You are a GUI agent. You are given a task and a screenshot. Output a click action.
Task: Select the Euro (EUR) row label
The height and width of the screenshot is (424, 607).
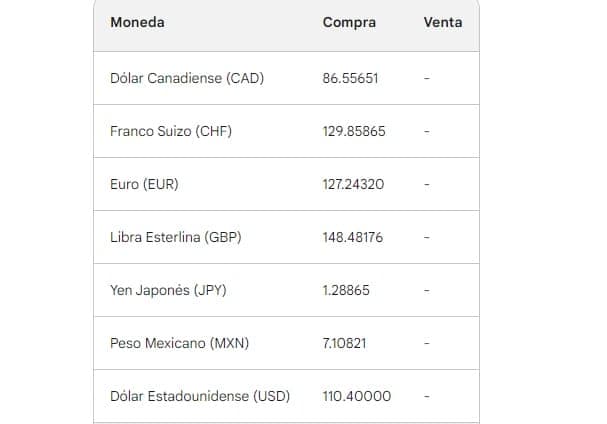coord(144,184)
